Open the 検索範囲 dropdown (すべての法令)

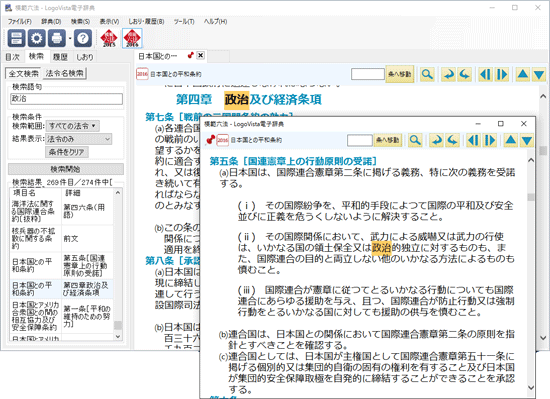coord(73,126)
